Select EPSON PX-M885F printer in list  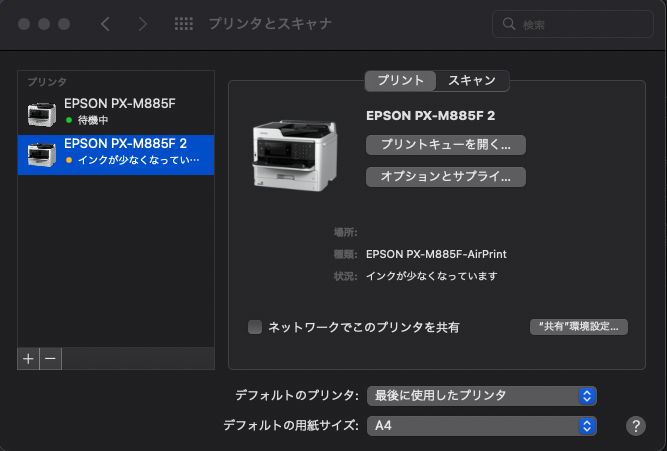[x=116, y=114]
